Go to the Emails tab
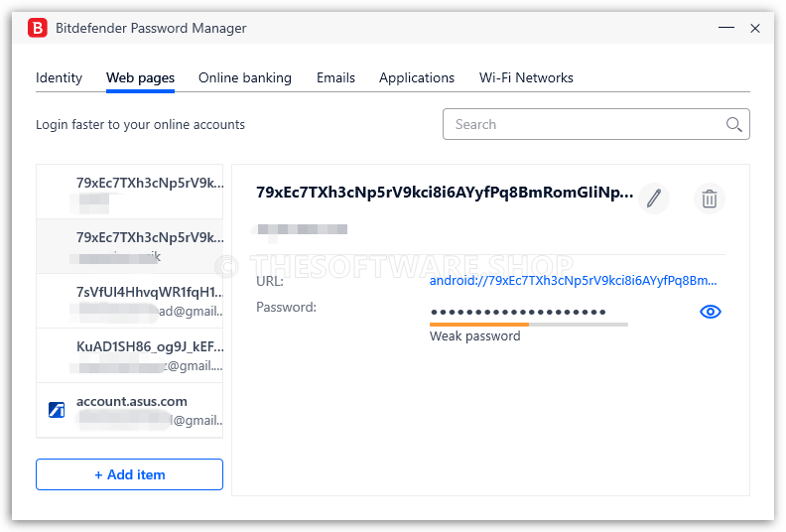The image size is (786, 532). pos(335,77)
